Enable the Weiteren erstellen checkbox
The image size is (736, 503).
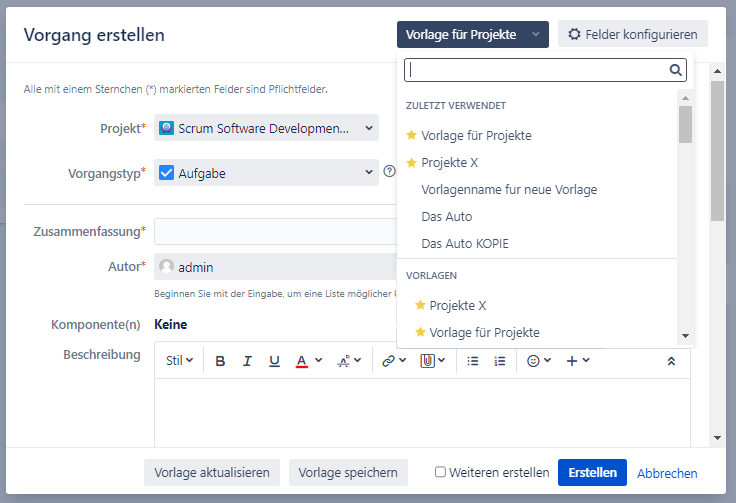[x=441, y=472]
